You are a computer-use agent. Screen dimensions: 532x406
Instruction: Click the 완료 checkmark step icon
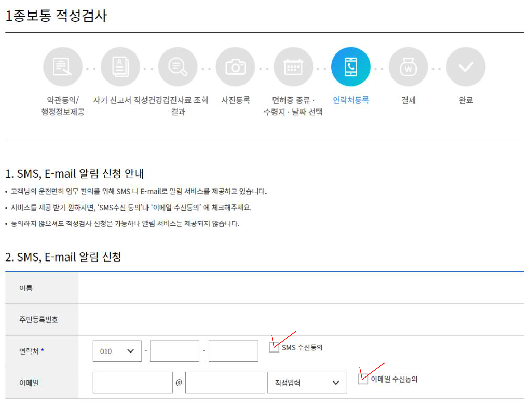466,67
